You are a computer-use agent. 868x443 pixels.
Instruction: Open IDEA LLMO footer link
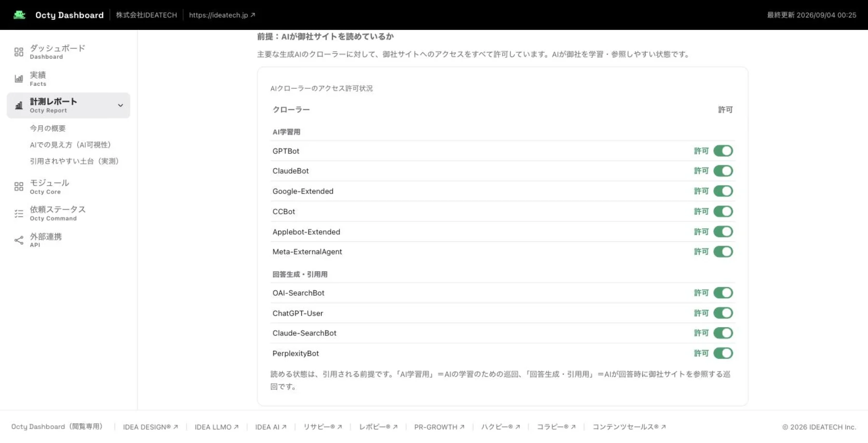[217, 427]
